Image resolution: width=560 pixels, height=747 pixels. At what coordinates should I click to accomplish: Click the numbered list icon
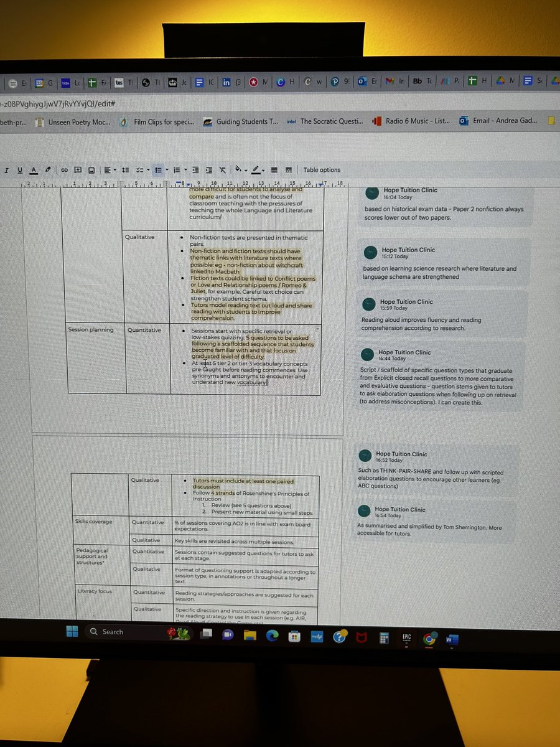pos(177,169)
